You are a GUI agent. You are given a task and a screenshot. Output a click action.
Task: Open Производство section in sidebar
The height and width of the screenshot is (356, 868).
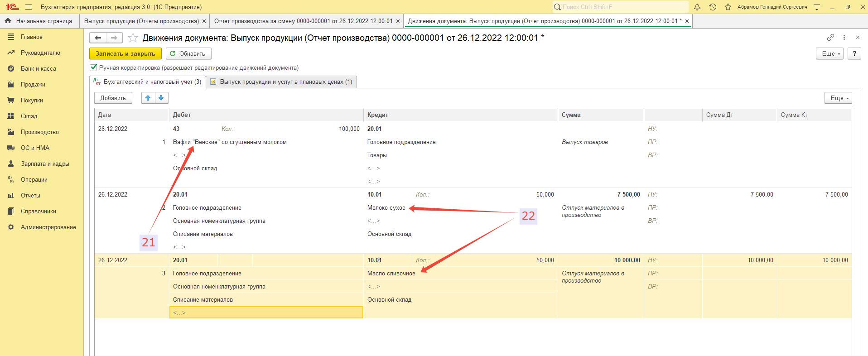tap(40, 132)
